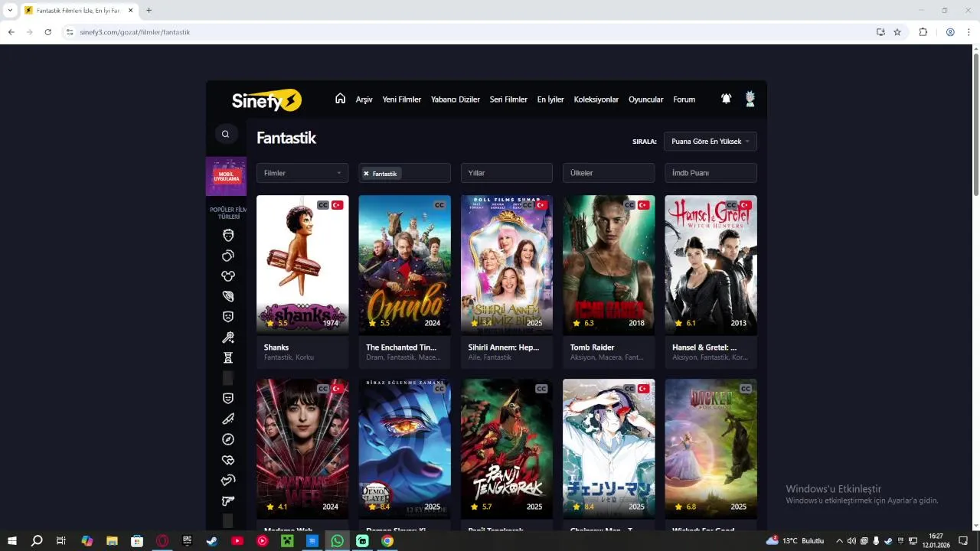The height and width of the screenshot is (551, 980).
Task: Select the two hearts genre icon
Action: (227, 460)
